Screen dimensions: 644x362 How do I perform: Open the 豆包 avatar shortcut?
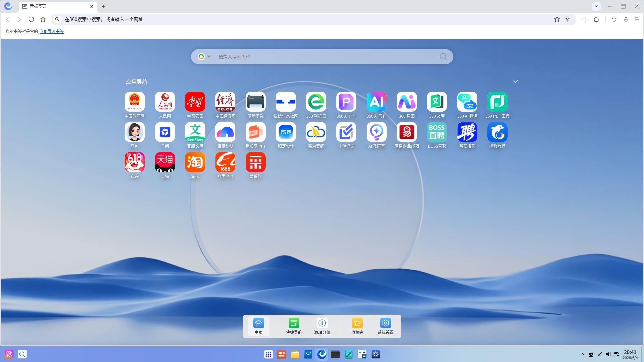135,132
